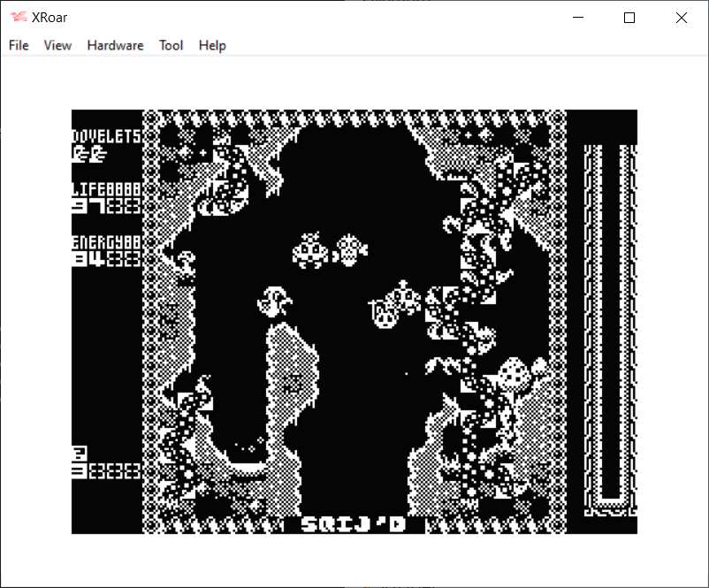Click the bird perched atop the central rock
709x588 pixels.
[x=273, y=302]
